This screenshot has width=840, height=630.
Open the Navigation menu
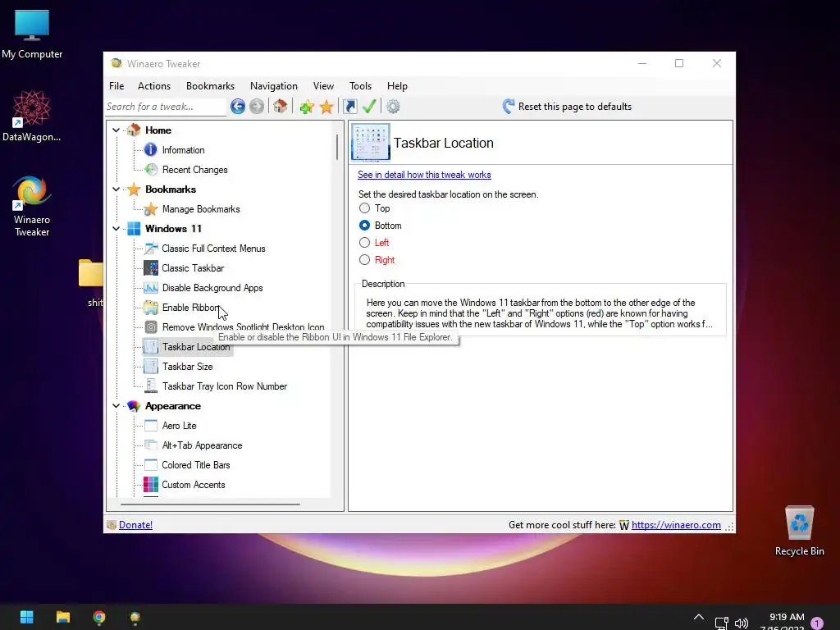(x=274, y=85)
